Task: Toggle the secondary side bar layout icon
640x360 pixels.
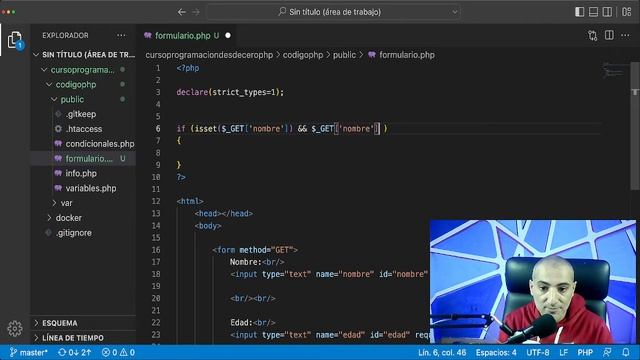Action: tap(607, 12)
